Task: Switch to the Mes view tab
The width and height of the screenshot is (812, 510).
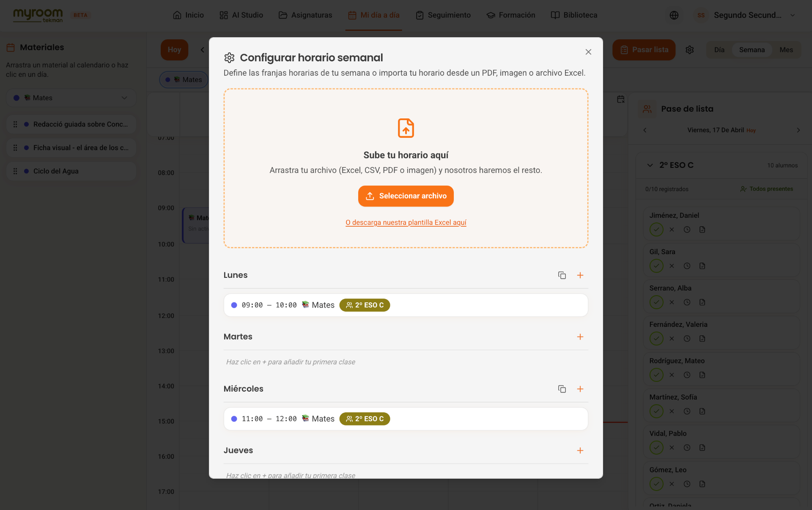Action: pyautogui.click(x=786, y=50)
